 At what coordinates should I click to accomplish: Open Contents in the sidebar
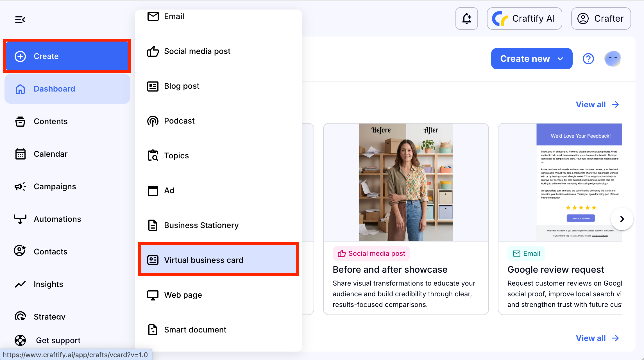50,121
